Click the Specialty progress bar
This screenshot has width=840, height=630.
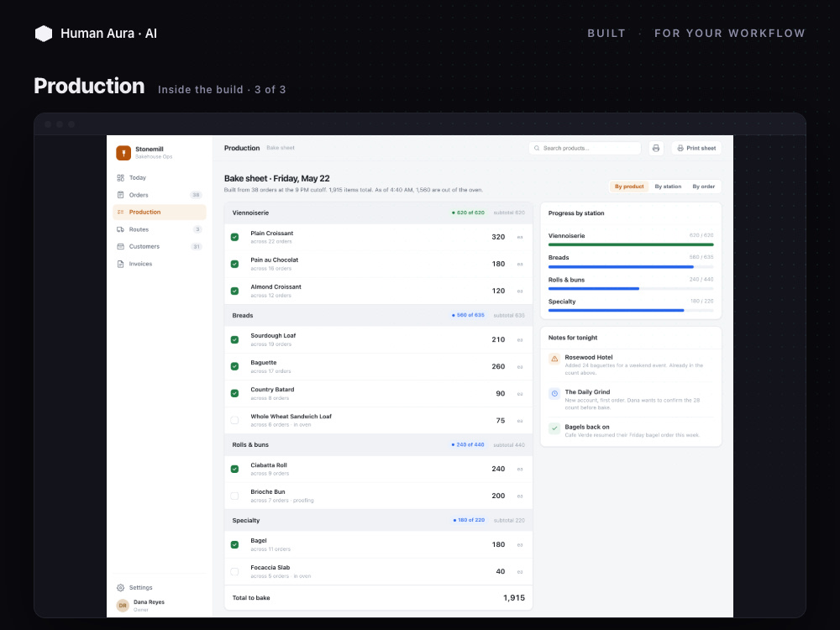click(631, 310)
